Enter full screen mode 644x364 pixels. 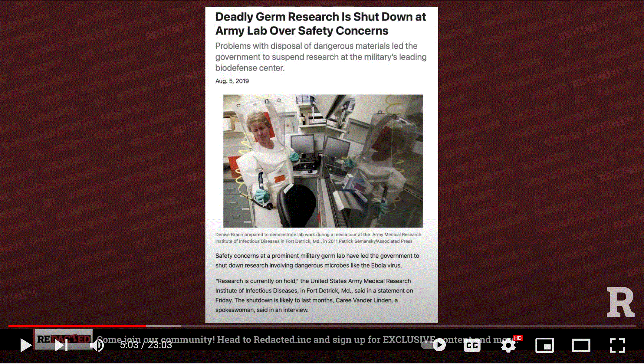[x=617, y=345]
